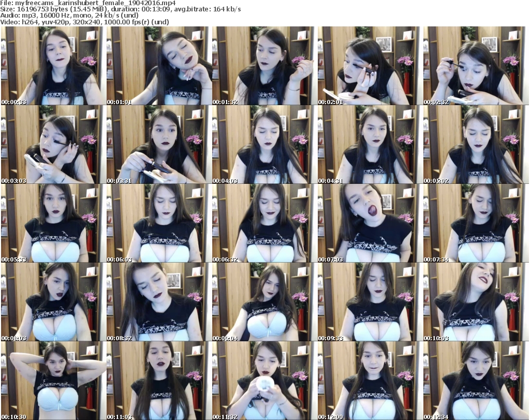Open the 00:11:03 thumbnail
Viewport: 530px width, 420px height.
pyautogui.click(x=159, y=381)
